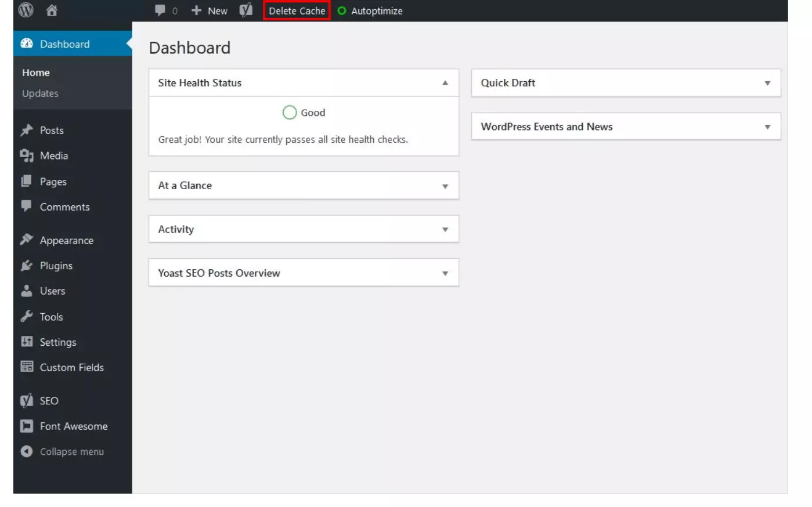Click the WordPress Events and News title
The height and width of the screenshot is (507, 812).
[547, 126]
